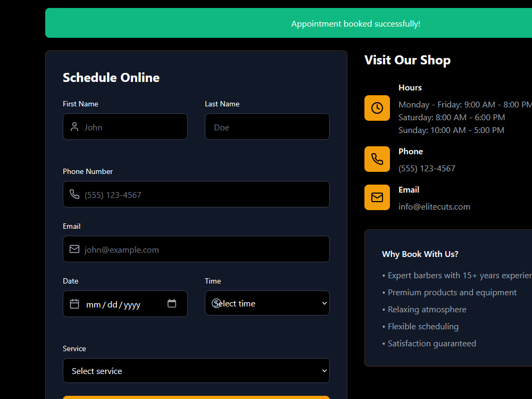The height and width of the screenshot is (399, 532).
Task: Click 'Sunday: 10:00 AM - 5:00 PM' line
Action: pos(451,130)
